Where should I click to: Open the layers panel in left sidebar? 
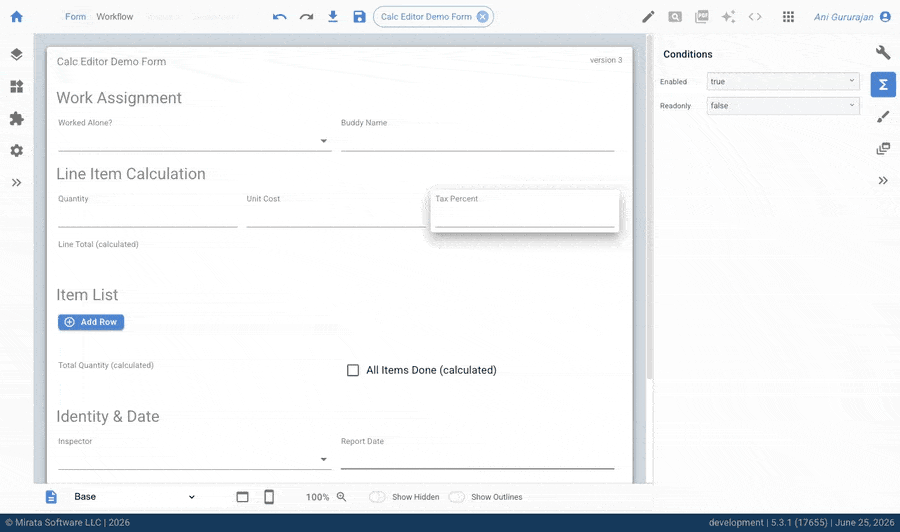[17, 55]
